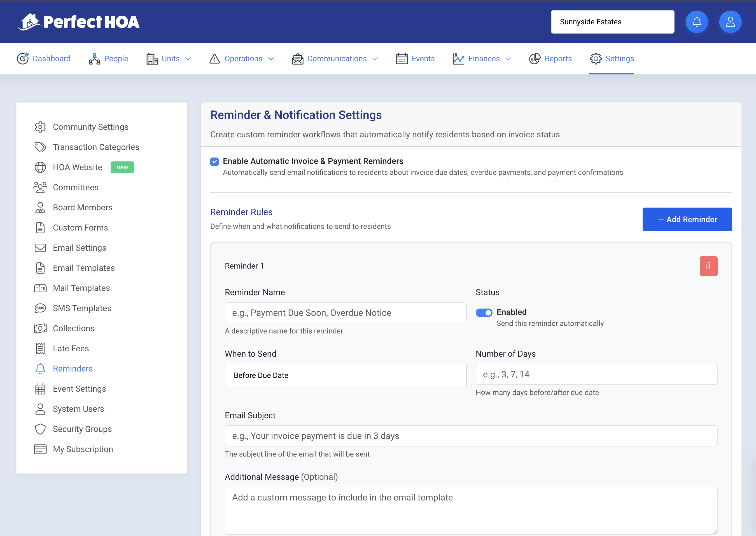Image resolution: width=756 pixels, height=536 pixels.
Task: Click the Security Groups shield icon
Action: [x=40, y=429]
